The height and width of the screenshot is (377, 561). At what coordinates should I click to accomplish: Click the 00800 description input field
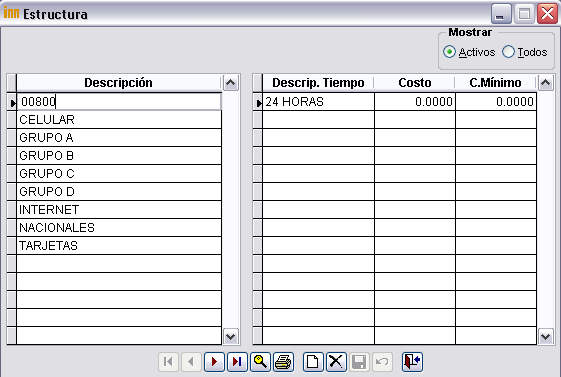pyautogui.click(x=119, y=102)
